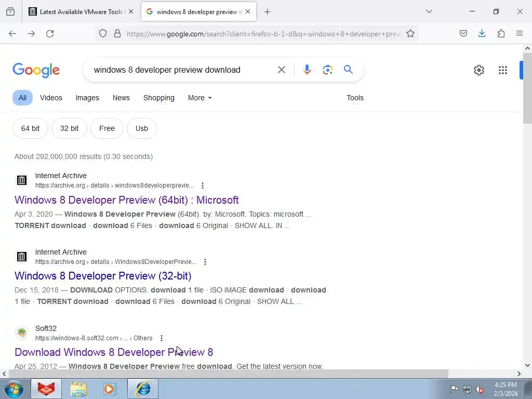Open Google quick settings gear

coord(478,70)
